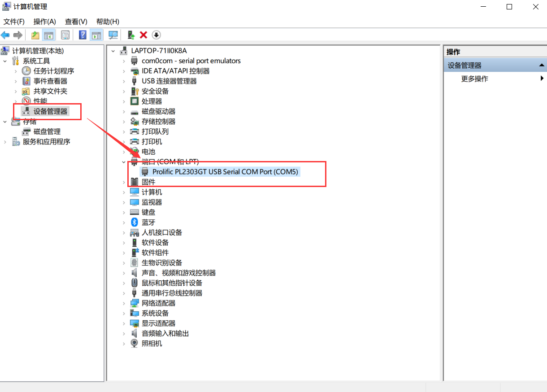The width and height of the screenshot is (547, 392).
Task: Click the 声音、视频和游戏控制器 label
Action: [x=179, y=273]
